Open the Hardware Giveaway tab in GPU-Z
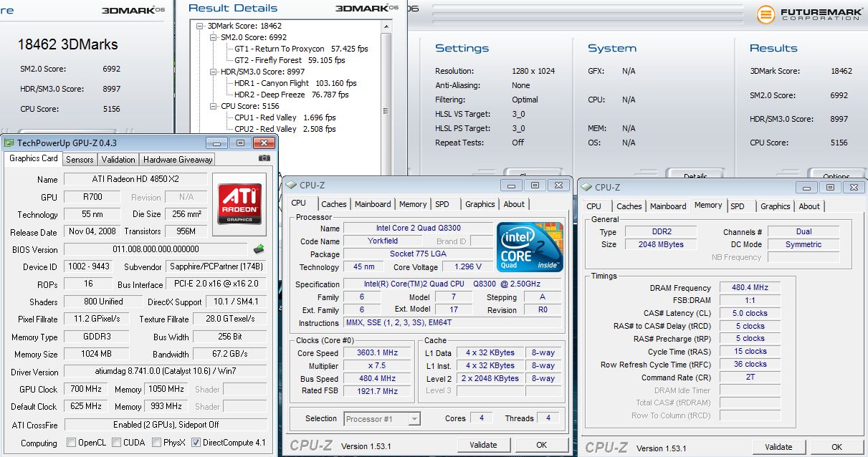The height and width of the screenshot is (457, 868). click(178, 160)
